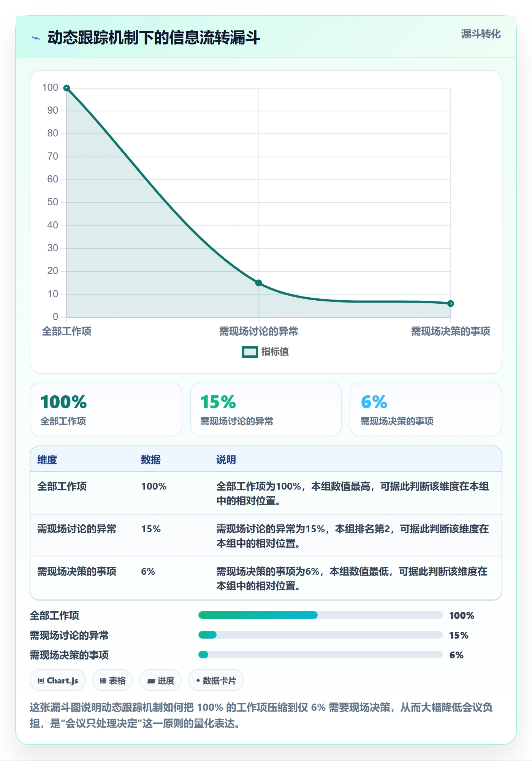Screen dimensions: 532x761
Task: Click the 全部工作项 x-axis label
Action: pyautogui.click(x=66, y=331)
